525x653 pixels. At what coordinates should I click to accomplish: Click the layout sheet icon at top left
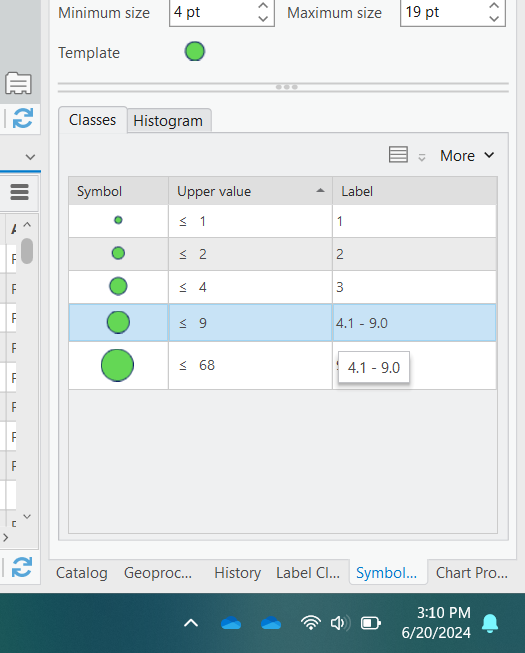[18, 83]
